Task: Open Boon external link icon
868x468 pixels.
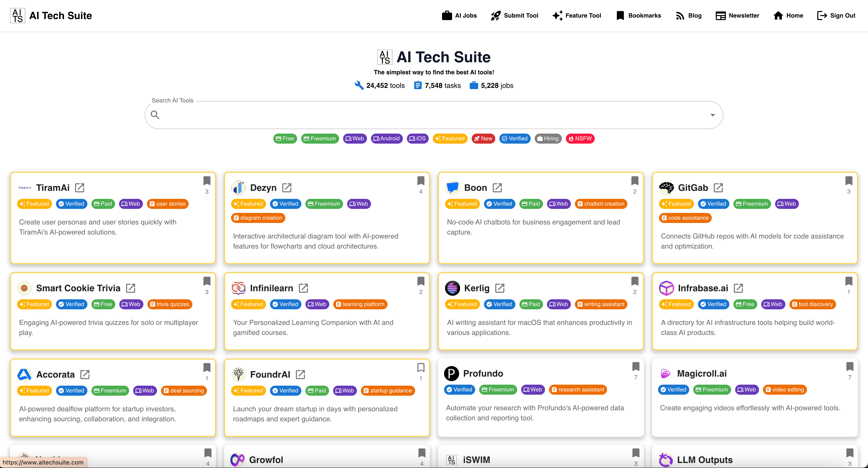Action: 497,188
